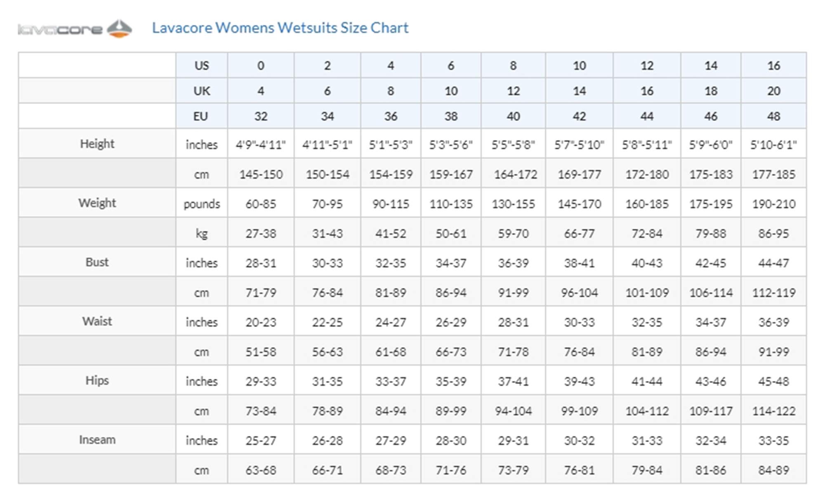Click the Lavacore Womens Wetsuits Size Chart title

[280, 28]
